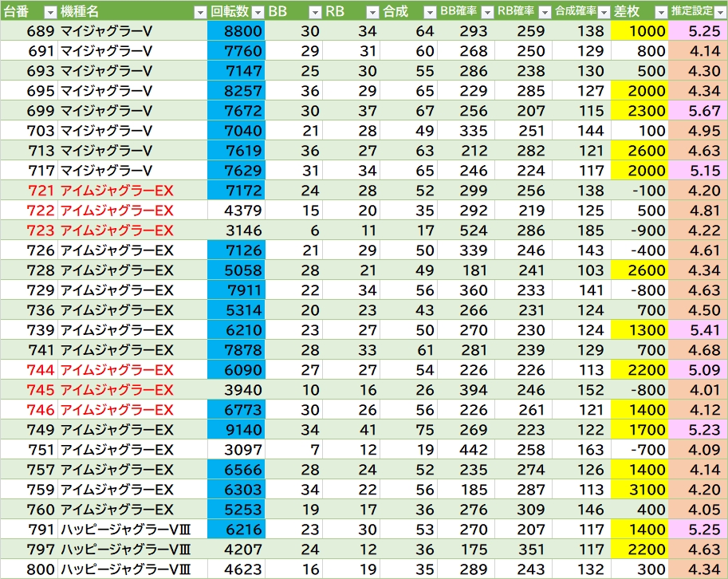Select 差枚 cell -900 in row 723
The width and height of the screenshot is (728, 579).
pyautogui.click(x=639, y=230)
